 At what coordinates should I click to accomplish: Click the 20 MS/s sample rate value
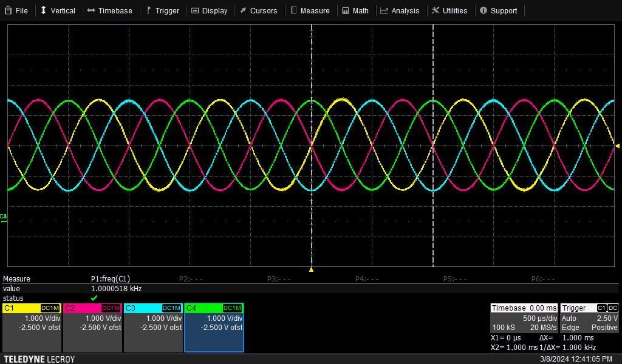tap(544, 328)
